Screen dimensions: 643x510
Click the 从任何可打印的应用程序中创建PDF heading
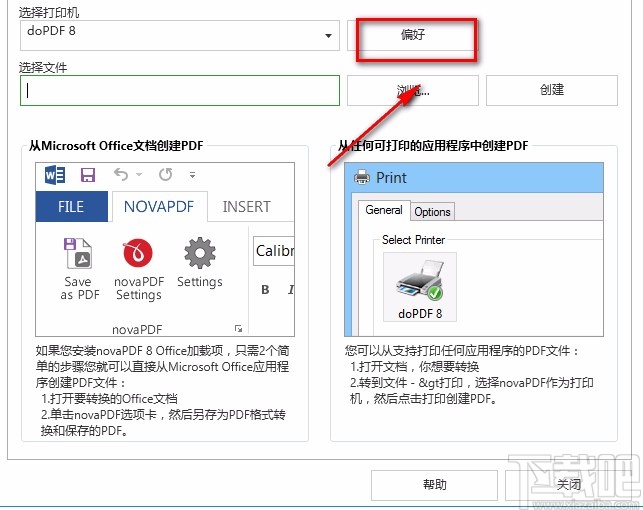pyautogui.click(x=433, y=146)
